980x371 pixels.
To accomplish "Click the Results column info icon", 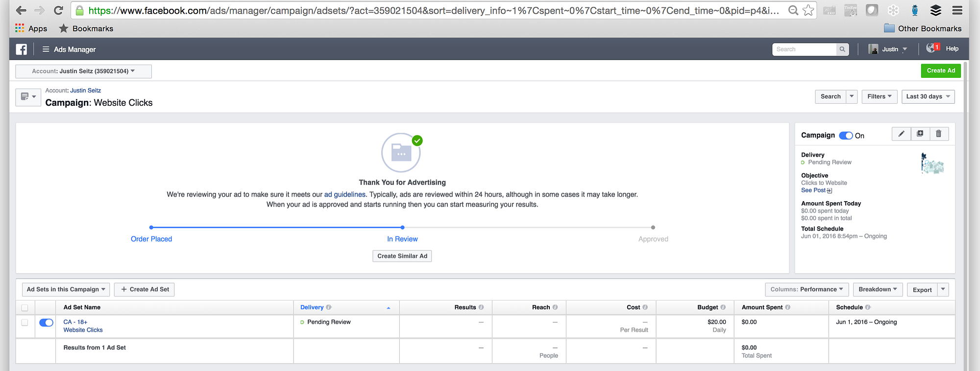I will click(481, 307).
